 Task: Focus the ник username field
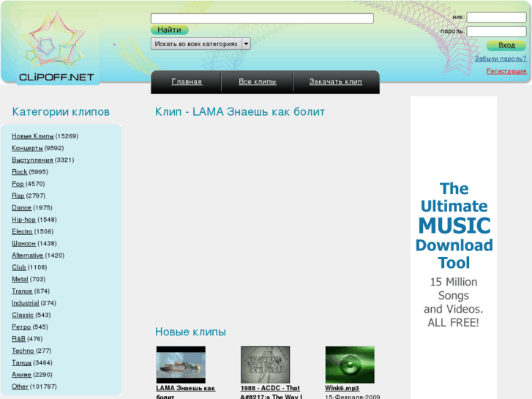(x=496, y=18)
